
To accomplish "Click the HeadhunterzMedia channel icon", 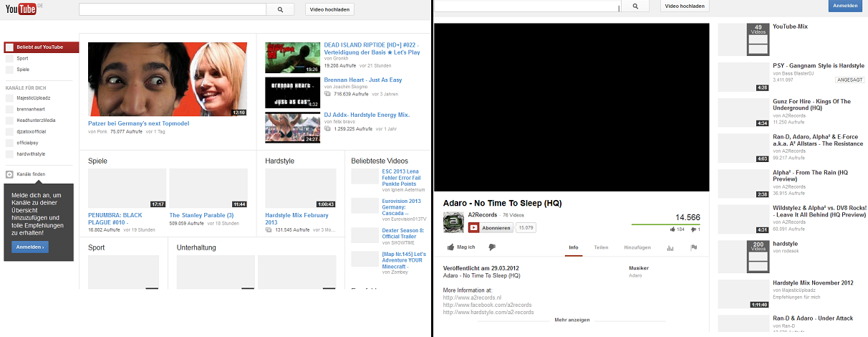I will coord(9,120).
